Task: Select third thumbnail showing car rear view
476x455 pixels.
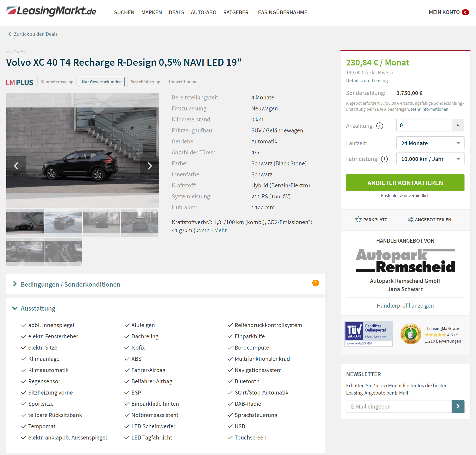Action: tap(101, 223)
